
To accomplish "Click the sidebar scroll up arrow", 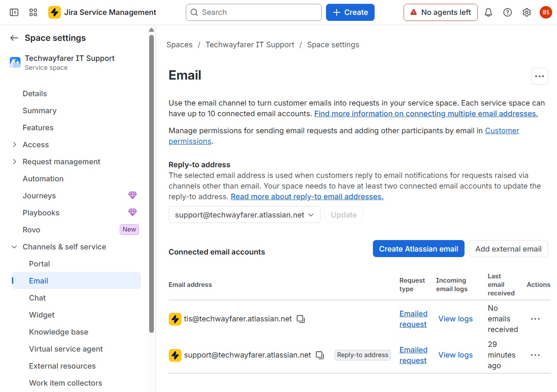I will tap(151, 30).
